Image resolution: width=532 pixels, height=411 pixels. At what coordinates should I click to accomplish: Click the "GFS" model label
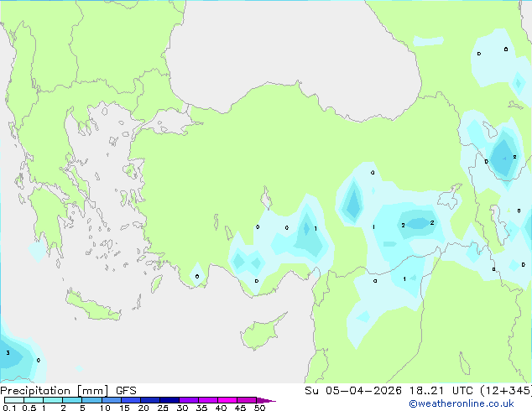tap(126, 391)
